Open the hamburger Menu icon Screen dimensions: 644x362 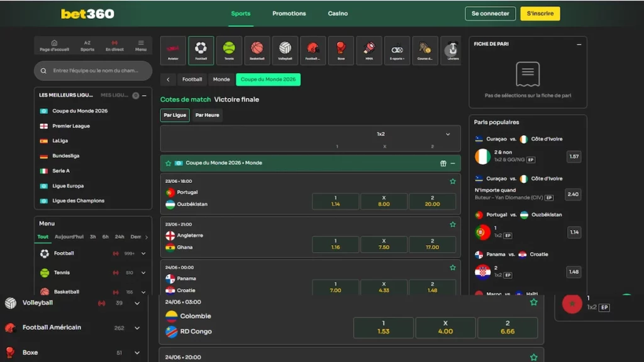tap(141, 45)
